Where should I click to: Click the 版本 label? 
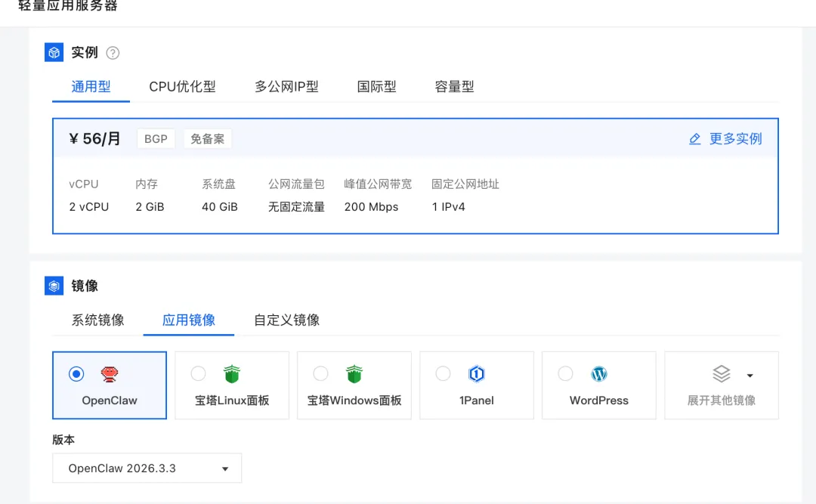click(63, 440)
